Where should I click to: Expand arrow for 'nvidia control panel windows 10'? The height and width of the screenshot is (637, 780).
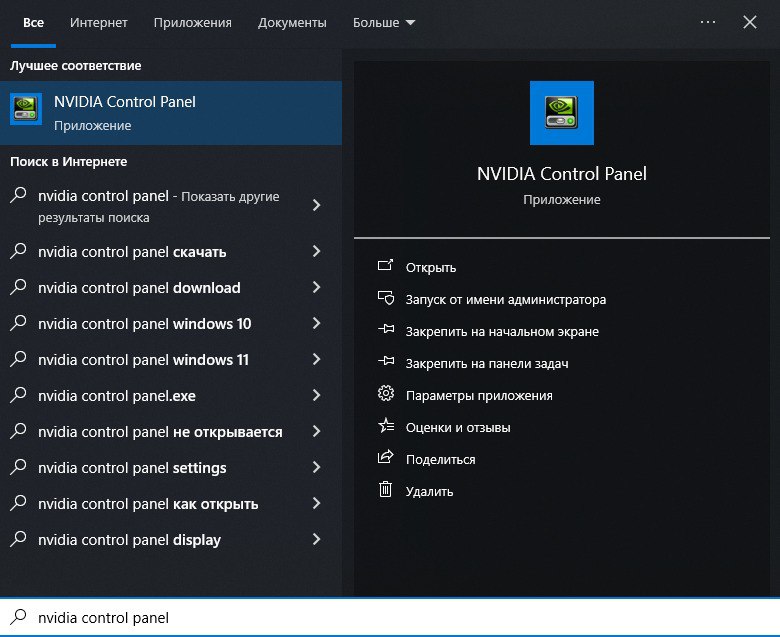[x=316, y=323]
